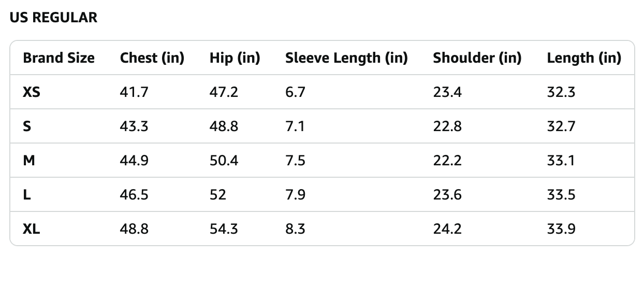The height and width of the screenshot is (284, 644).
Task: Click hip value 50.4 for M
Action: [x=224, y=161]
